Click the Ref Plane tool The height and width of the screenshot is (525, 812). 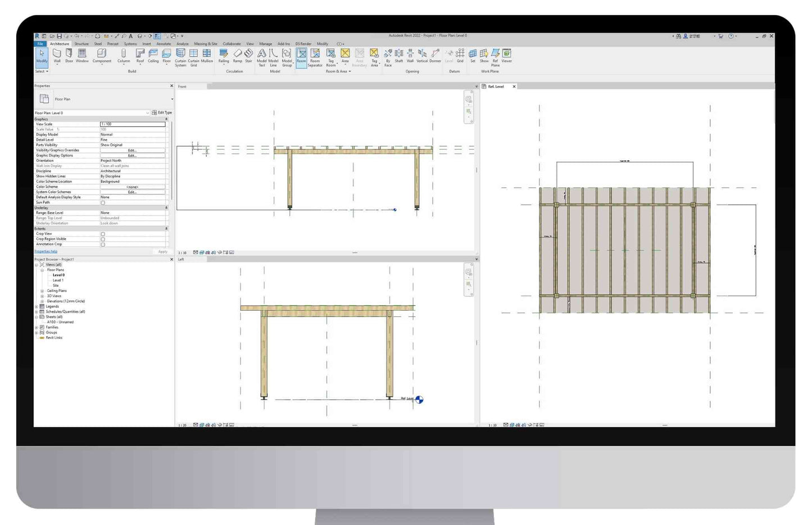pos(495,56)
